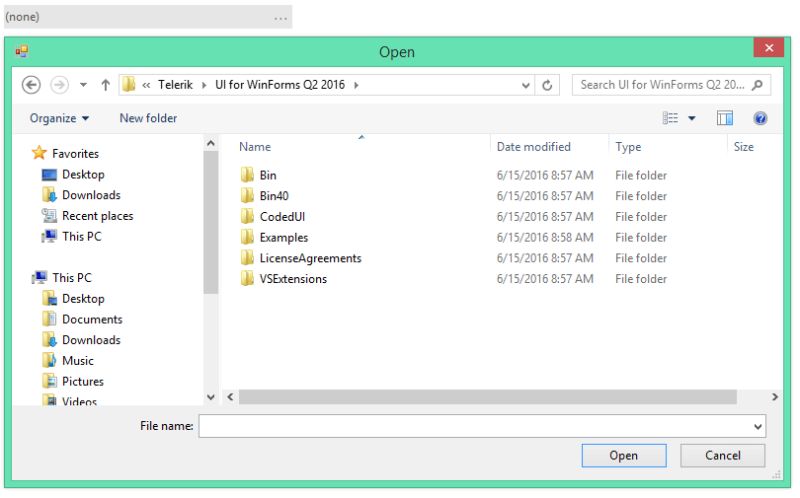Open the Videos folder in navigation pane
800x498 pixels.
coord(79,401)
